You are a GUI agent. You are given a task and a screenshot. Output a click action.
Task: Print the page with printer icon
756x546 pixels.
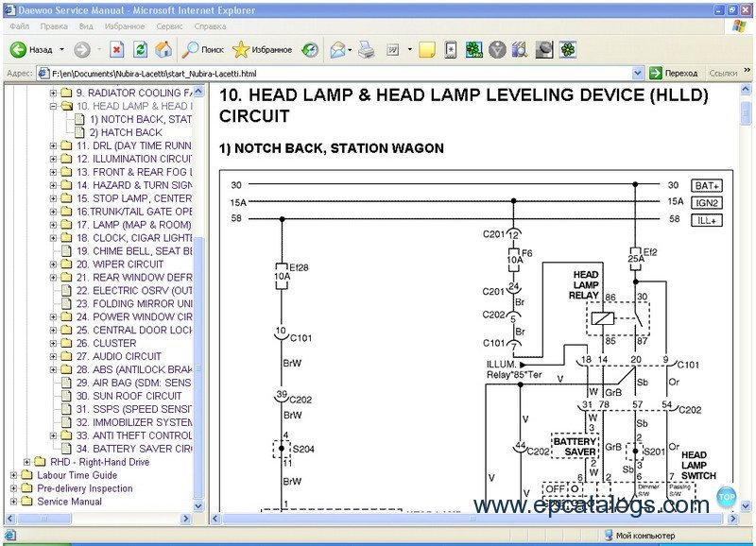click(x=367, y=49)
